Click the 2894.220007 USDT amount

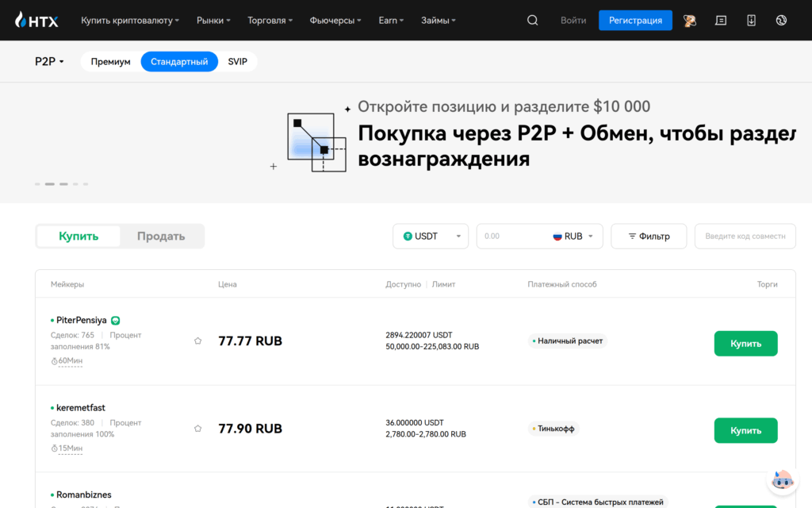point(419,336)
